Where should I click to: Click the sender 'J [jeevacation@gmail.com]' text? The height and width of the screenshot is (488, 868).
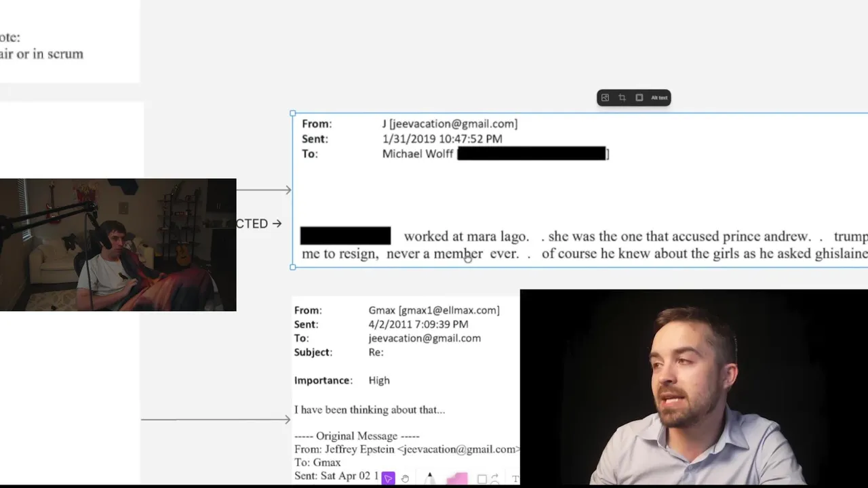click(450, 123)
